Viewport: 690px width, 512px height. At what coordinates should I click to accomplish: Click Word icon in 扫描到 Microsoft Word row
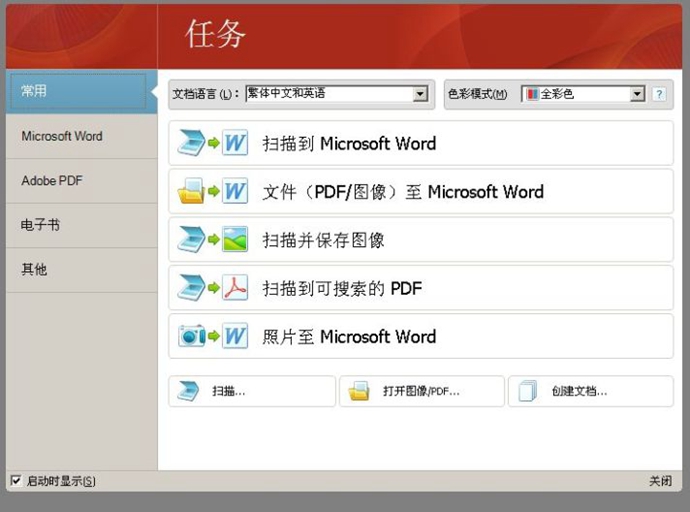pyautogui.click(x=235, y=143)
